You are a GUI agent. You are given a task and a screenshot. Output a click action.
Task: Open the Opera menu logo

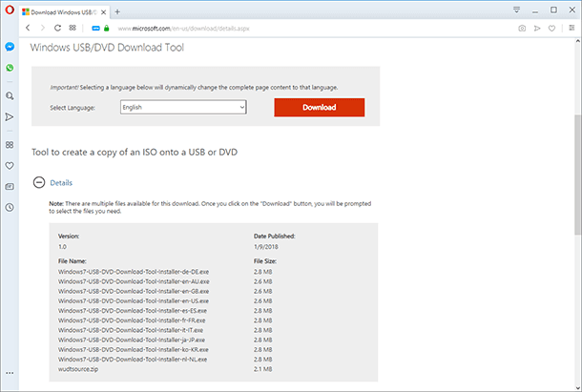click(10, 10)
